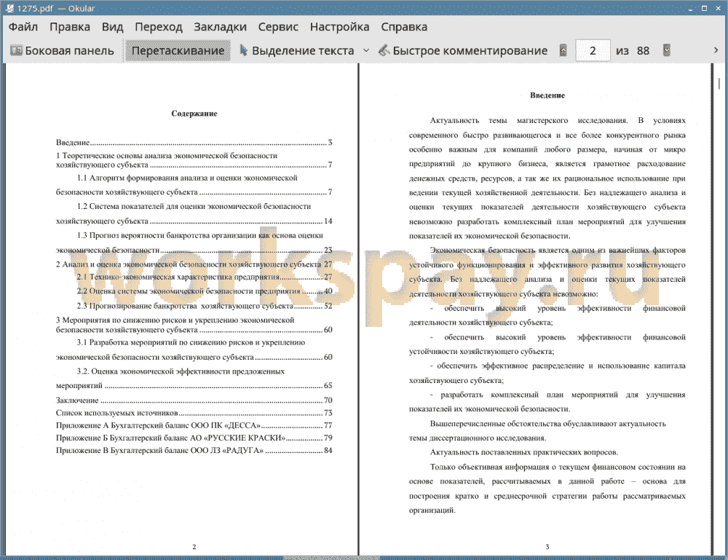
Task: Click page number 3 at page bottom
Action: coord(547,547)
